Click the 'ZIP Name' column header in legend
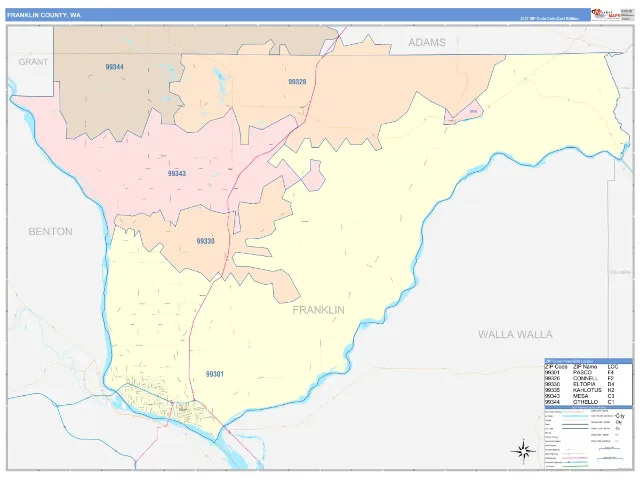 (x=585, y=367)
